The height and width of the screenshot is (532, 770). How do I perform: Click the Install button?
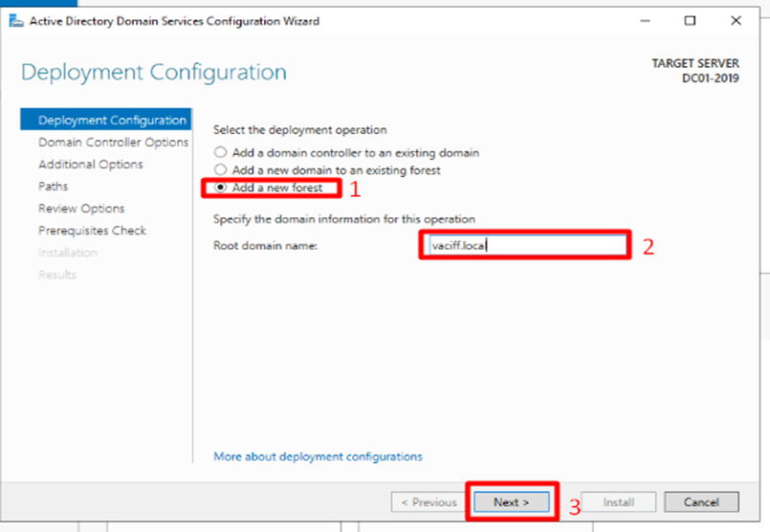tap(617, 502)
